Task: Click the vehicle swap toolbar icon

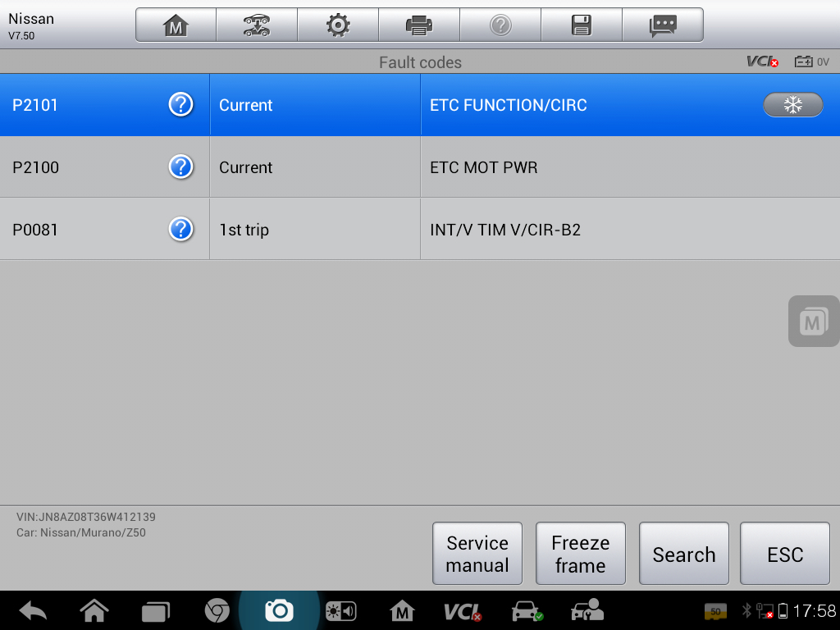Action: tap(257, 25)
